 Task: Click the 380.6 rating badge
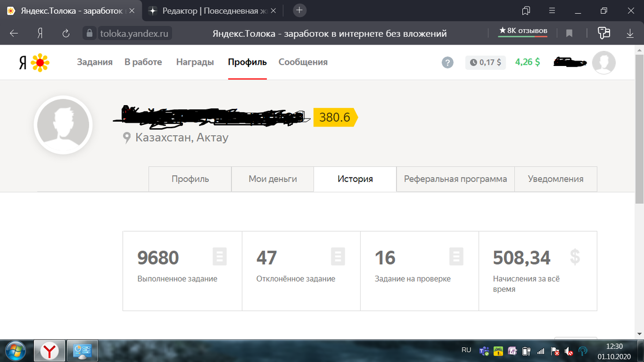click(335, 117)
